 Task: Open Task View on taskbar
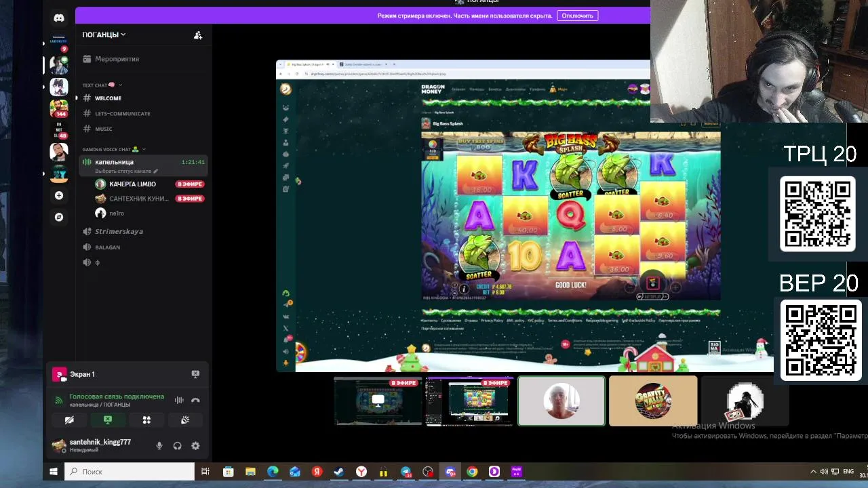[x=205, y=472]
